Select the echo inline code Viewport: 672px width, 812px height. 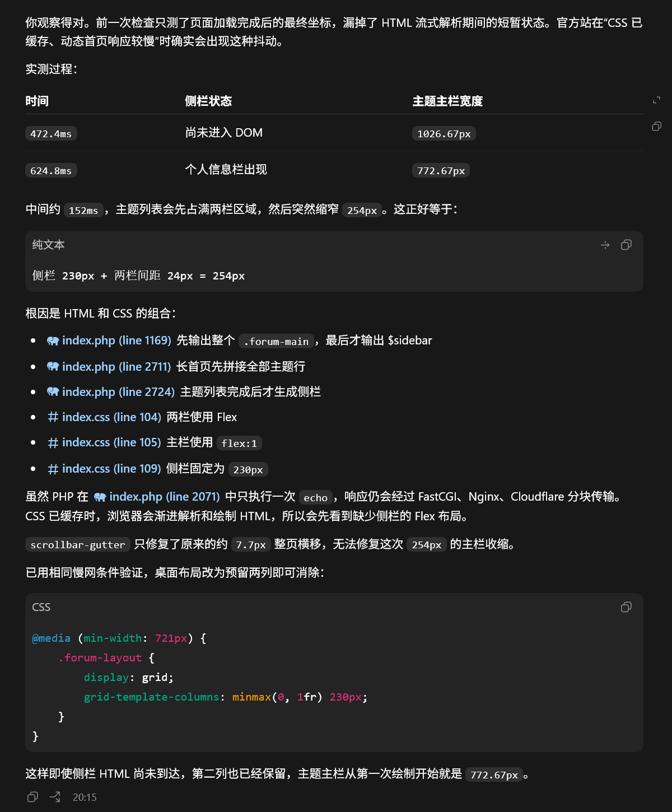315,497
